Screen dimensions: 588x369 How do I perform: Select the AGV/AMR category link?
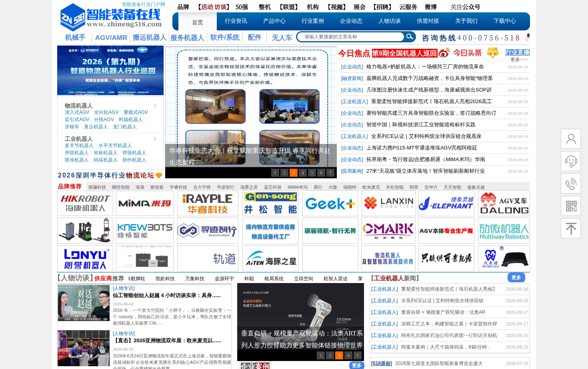pos(111,38)
